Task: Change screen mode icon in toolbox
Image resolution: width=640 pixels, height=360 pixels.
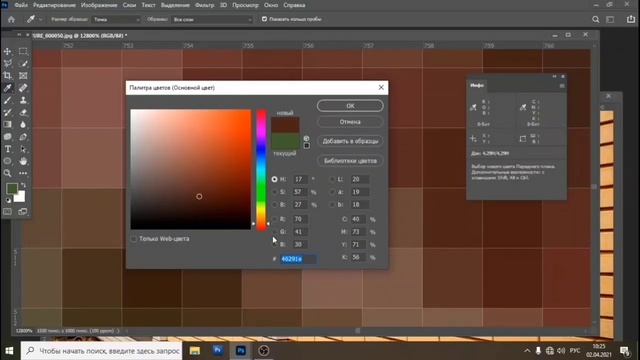Action: click(x=23, y=212)
